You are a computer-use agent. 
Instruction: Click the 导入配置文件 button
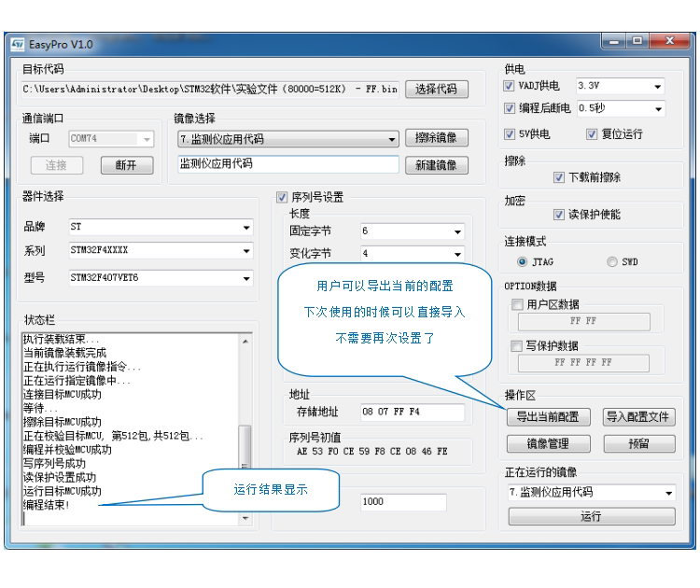[638, 417]
